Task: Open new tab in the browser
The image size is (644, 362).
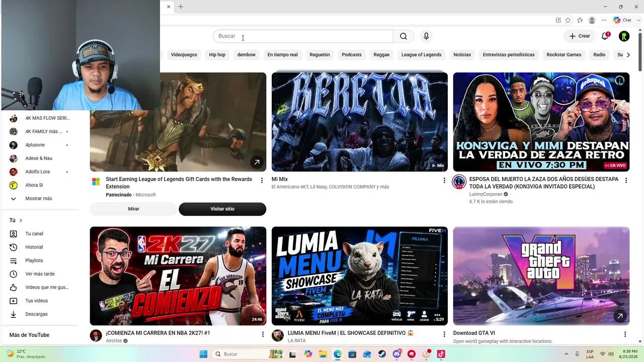Action: 181,7
